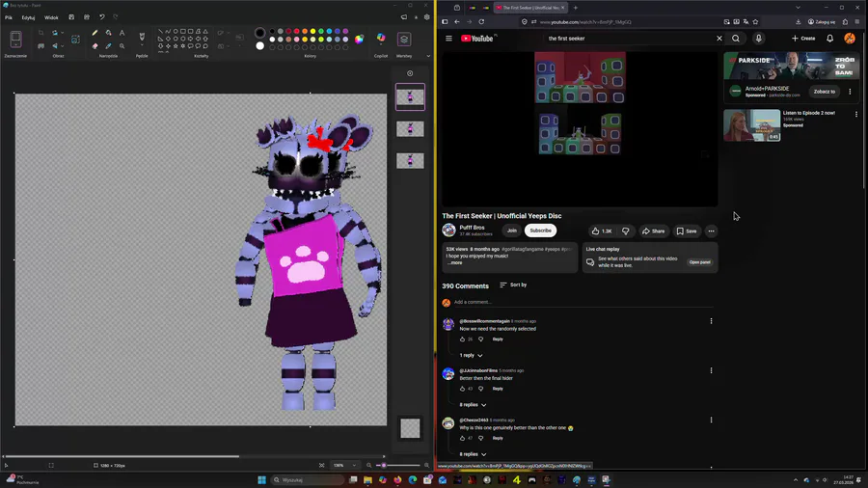868x488 pixels.
Task: Click the YouTube search magnifier button
Action: (736, 39)
